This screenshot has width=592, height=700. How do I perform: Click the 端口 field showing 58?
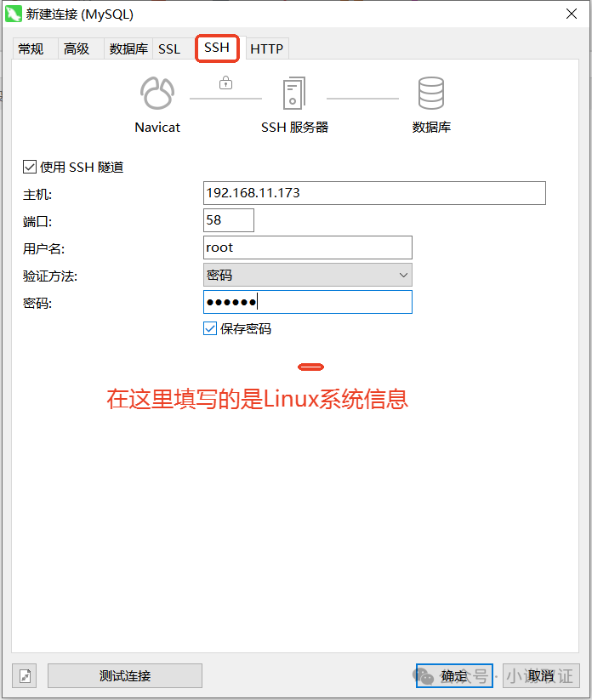[x=229, y=220]
